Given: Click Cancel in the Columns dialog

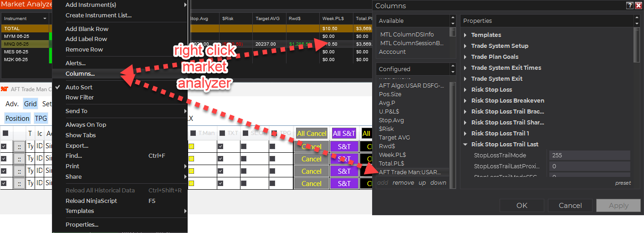Looking at the screenshot, I should point(570,205).
